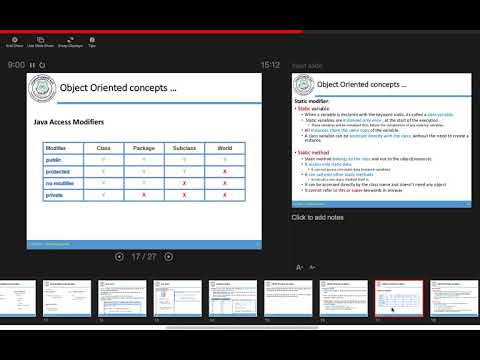Click the red progress bar at top
The width and height of the screenshot is (480, 360).
click(152, 32)
